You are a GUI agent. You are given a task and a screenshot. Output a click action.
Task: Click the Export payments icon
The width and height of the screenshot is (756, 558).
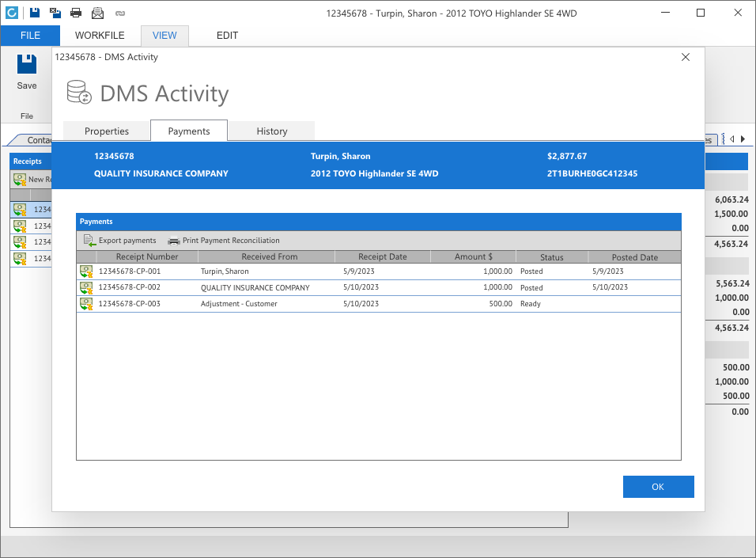89,241
